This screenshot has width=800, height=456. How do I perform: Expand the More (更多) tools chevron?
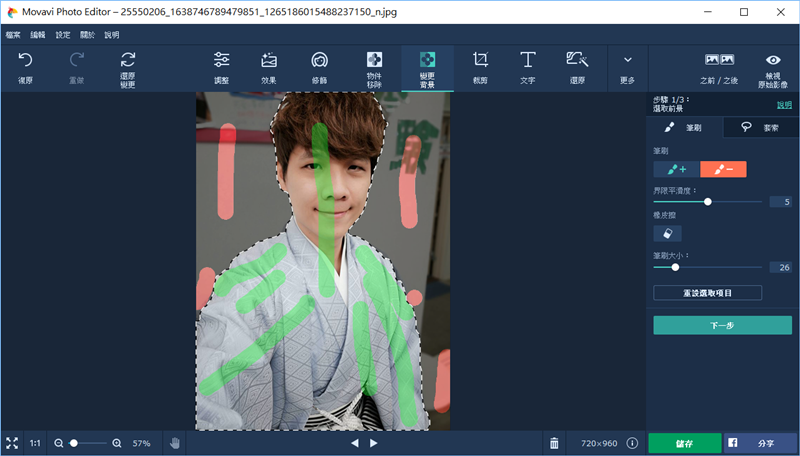(x=628, y=60)
